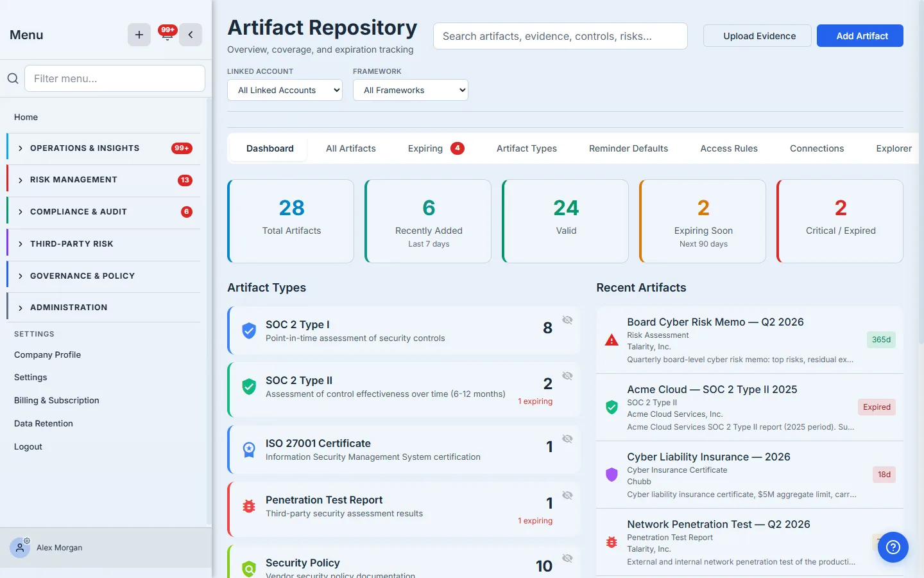
Task: Open the Reminder Defaults tab
Action: 628,148
